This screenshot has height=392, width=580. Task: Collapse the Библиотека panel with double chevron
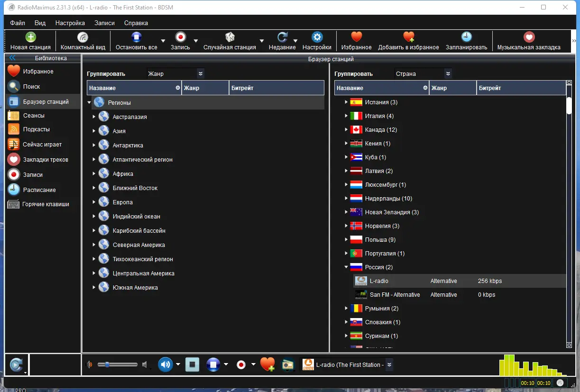pyautogui.click(x=13, y=58)
